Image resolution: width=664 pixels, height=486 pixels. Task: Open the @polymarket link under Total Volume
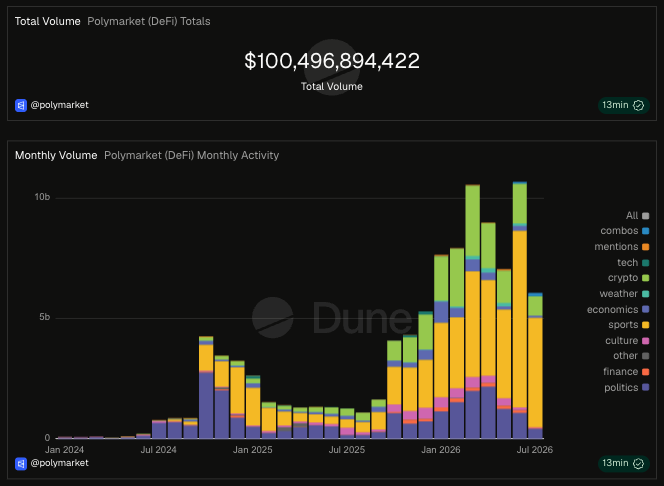click(59, 105)
